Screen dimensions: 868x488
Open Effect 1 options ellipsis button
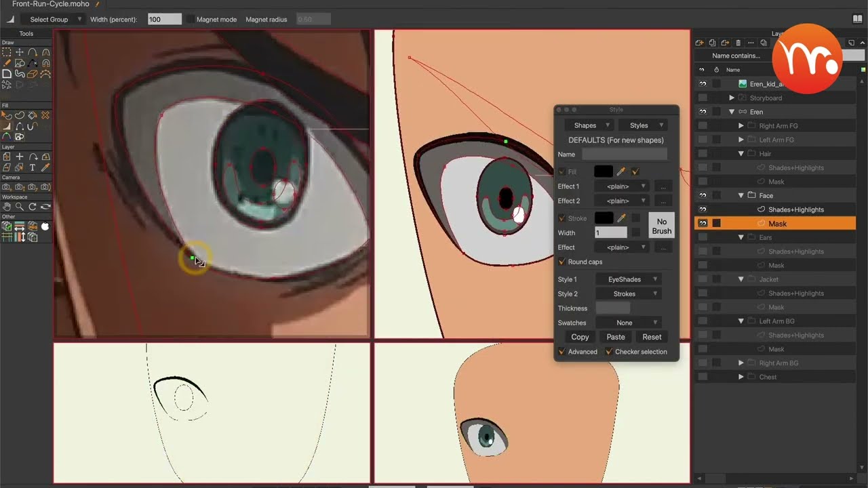pyautogui.click(x=663, y=186)
